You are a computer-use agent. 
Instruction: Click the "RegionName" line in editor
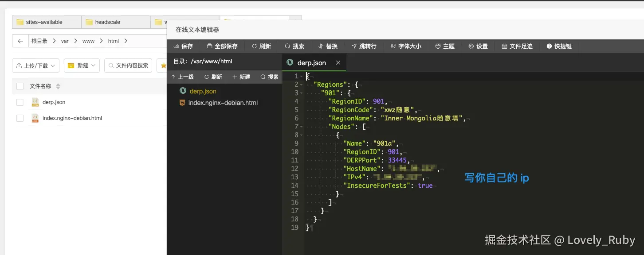click(397, 118)
